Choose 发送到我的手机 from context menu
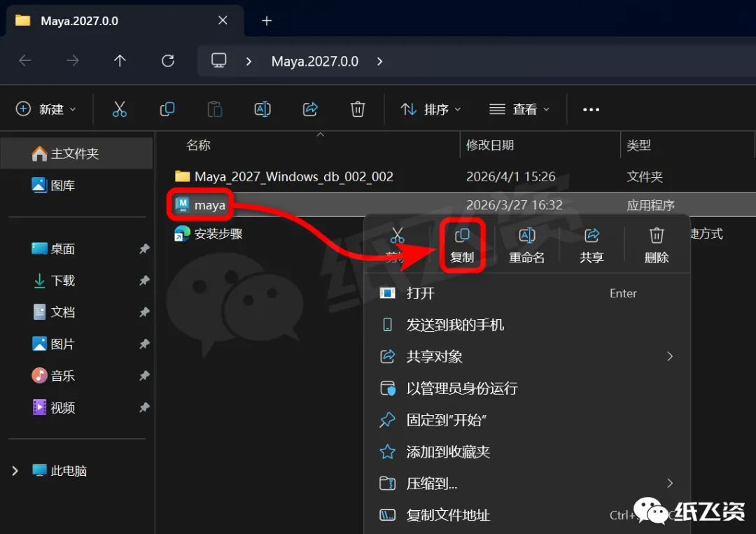Viewport: 756px width, 534px height. tap(527, 325)
